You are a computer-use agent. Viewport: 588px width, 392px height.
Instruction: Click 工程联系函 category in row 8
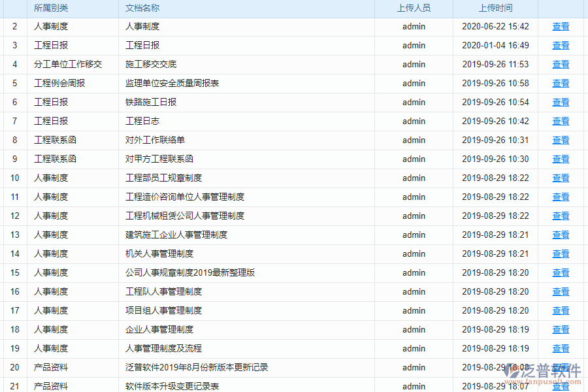tap(55, 140)
